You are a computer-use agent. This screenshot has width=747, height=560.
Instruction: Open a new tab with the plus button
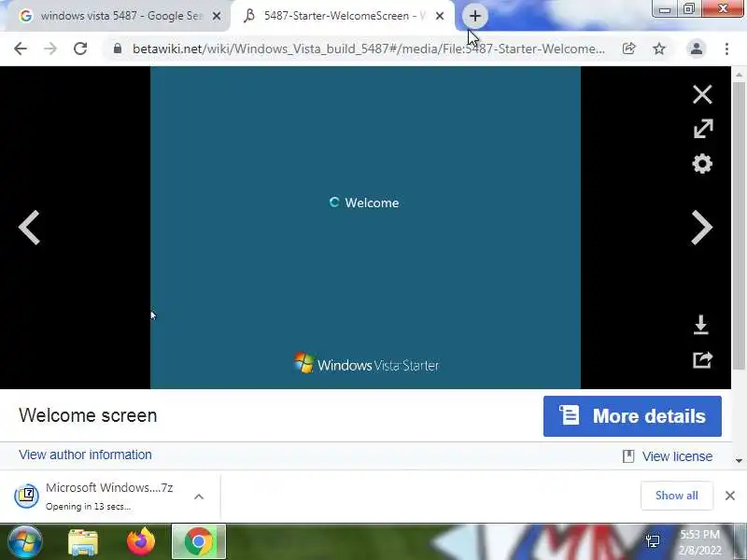(474, 16)
